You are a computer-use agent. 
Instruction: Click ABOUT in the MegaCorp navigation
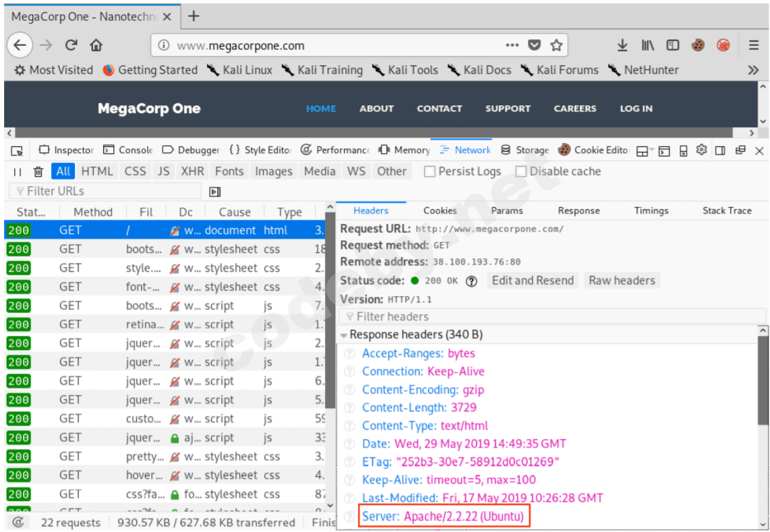(x=376, y=109)
